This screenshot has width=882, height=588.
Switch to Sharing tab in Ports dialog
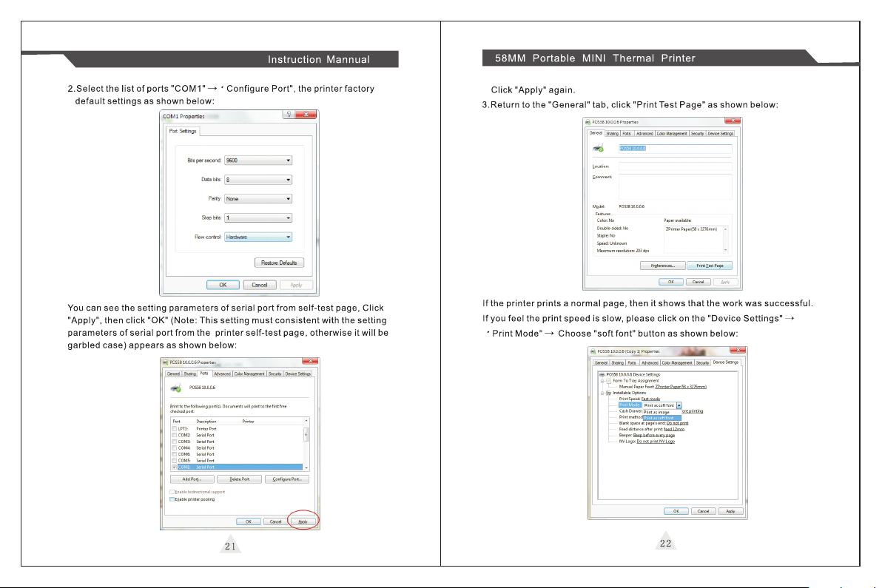(190, 374)
